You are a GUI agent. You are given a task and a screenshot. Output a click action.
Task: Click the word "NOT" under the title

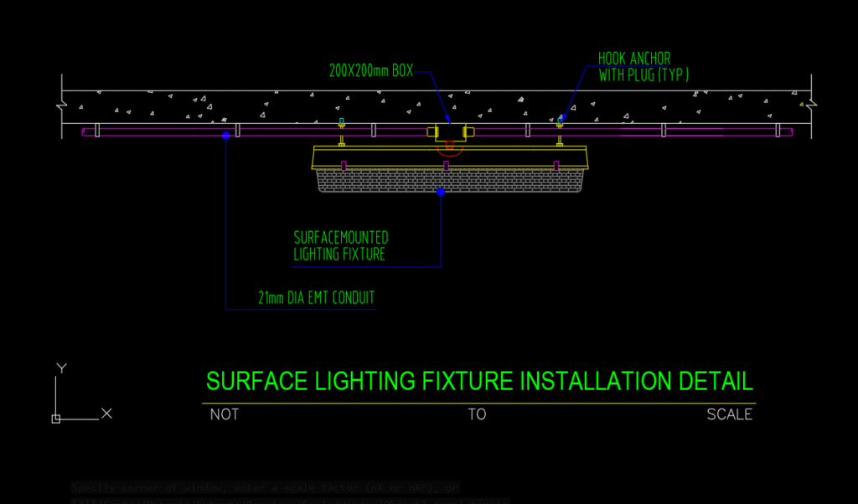[x=225, y=414]
